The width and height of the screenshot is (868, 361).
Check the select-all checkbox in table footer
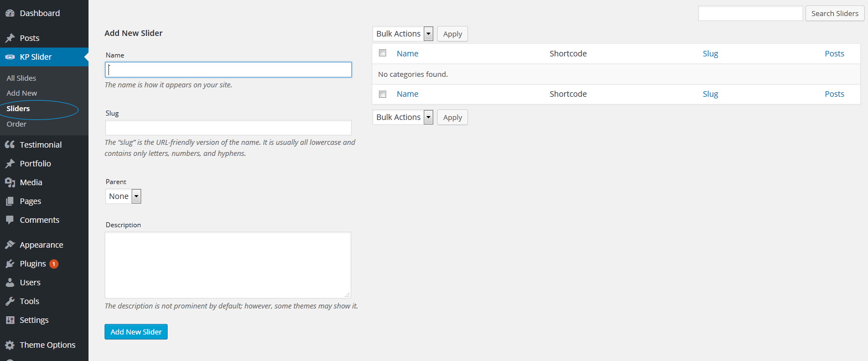click(382, 94)
